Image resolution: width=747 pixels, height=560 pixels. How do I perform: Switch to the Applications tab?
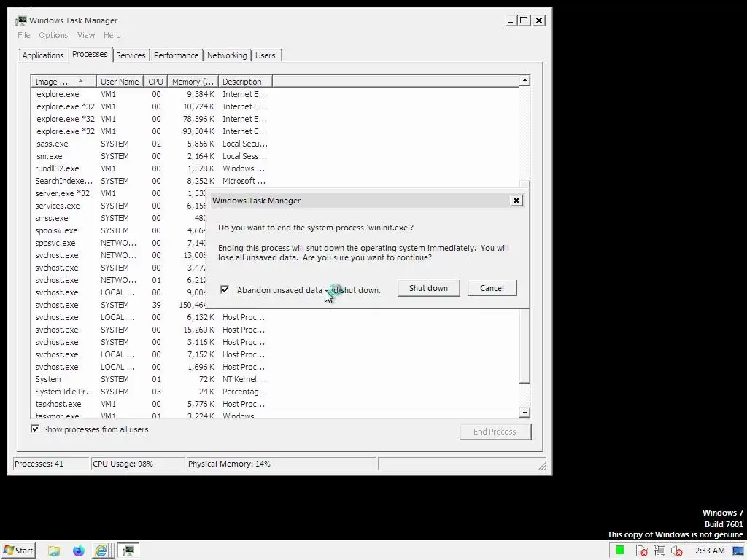43,55
